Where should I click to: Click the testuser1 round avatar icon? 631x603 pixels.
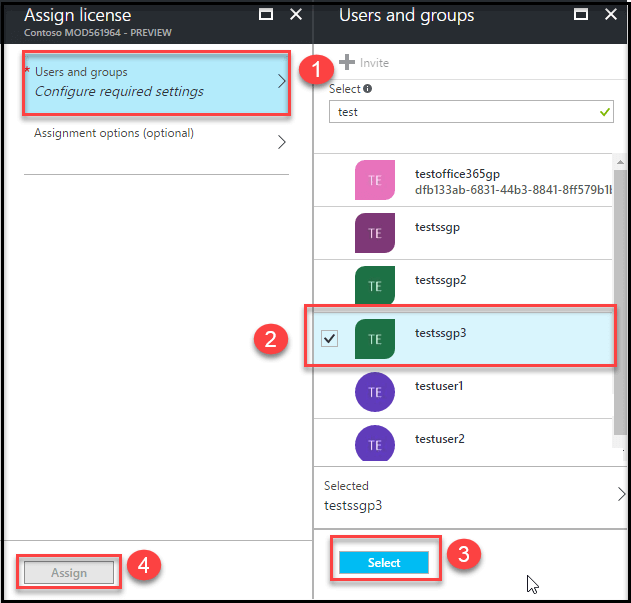point(374,391)
